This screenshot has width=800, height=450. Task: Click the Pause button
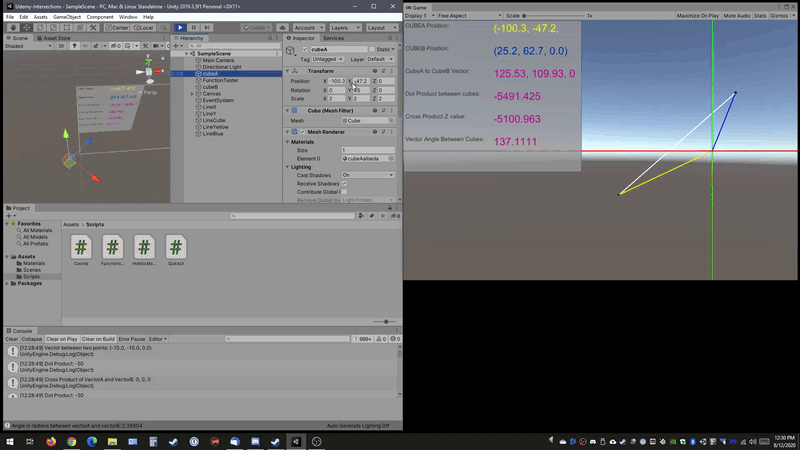[x=193, y=28]
